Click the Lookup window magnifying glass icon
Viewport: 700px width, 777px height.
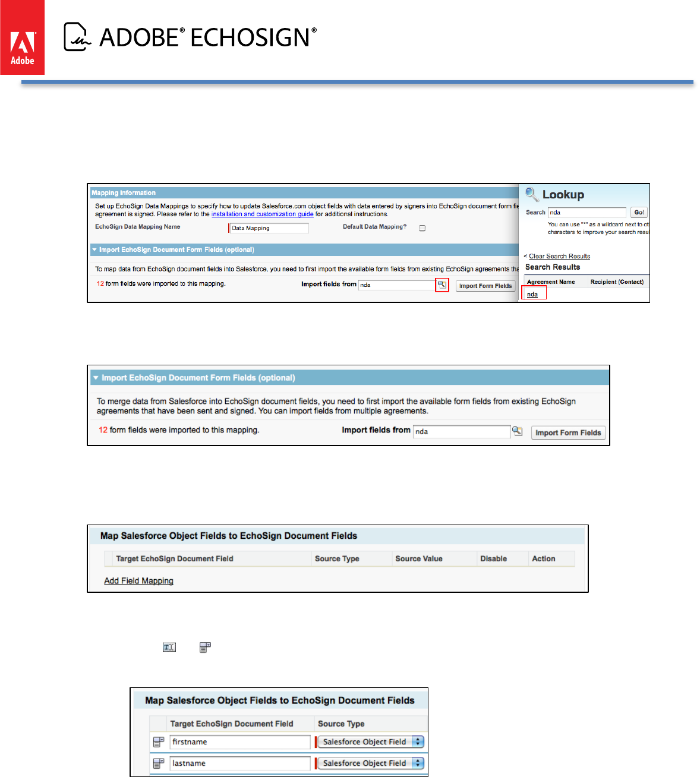point(532,194)
